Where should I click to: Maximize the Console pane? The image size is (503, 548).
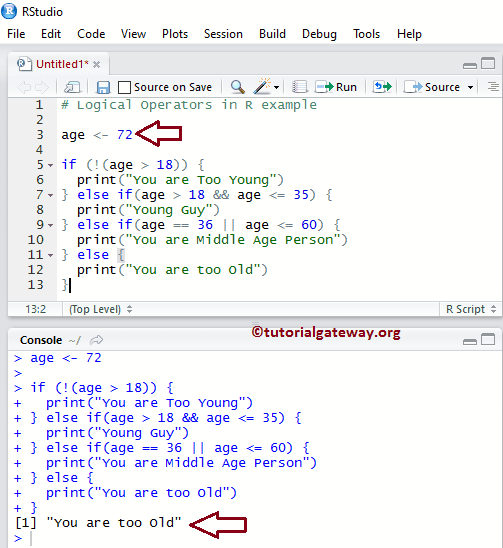tap(488, 339)
